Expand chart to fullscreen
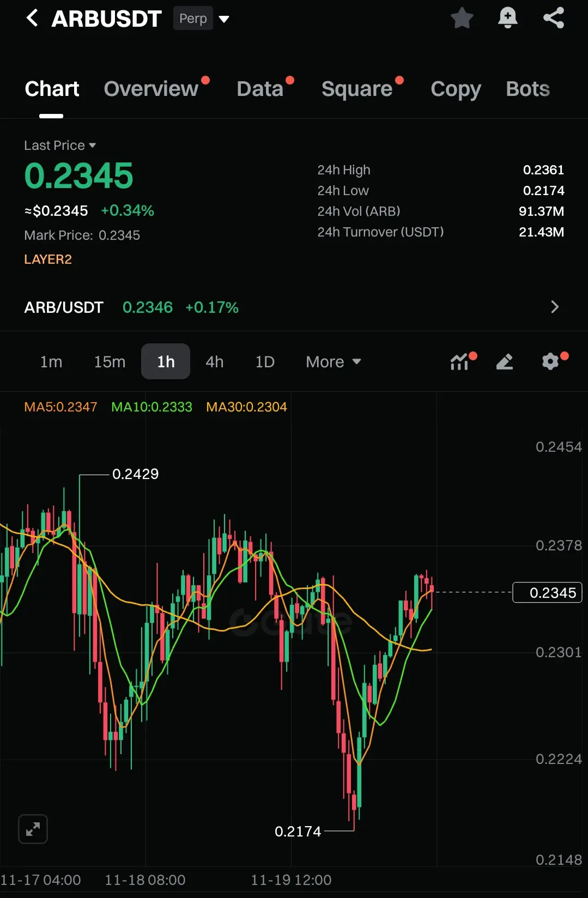Screen dimensions: 588x898 click(x=33, y=829)
